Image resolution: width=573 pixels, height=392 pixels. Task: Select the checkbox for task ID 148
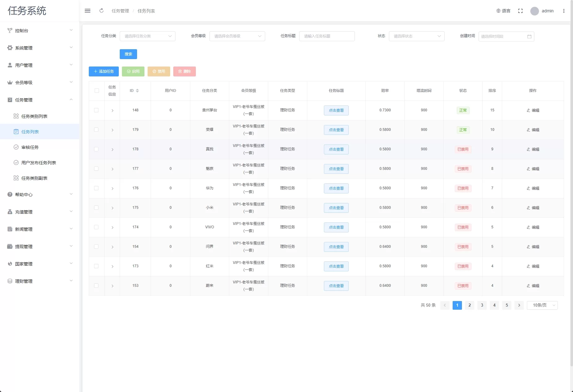[x=97, y=110]
